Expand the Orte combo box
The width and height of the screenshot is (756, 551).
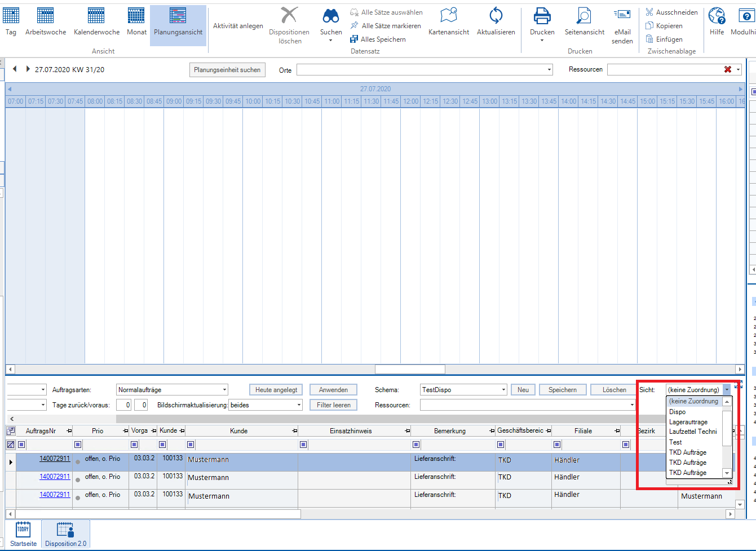(549, 70)
